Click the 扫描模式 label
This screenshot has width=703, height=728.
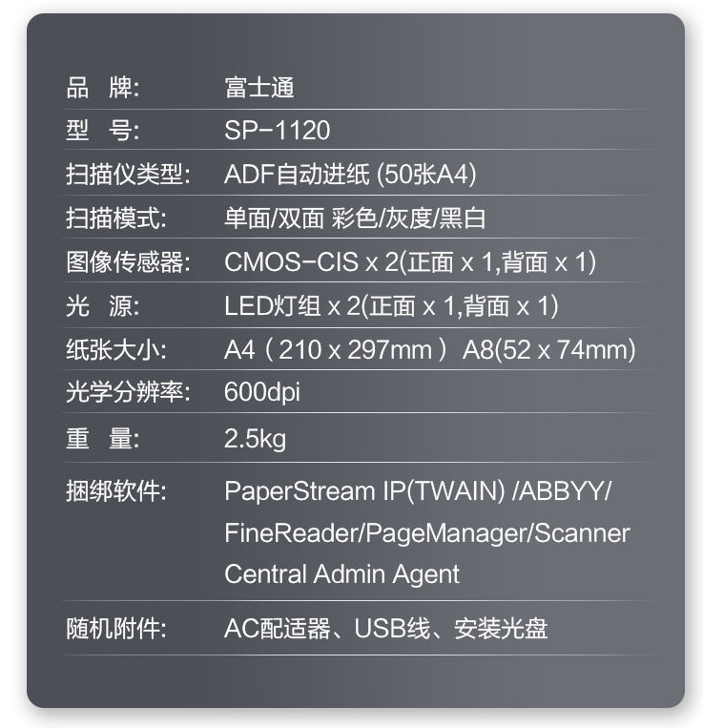coord(116,218)
